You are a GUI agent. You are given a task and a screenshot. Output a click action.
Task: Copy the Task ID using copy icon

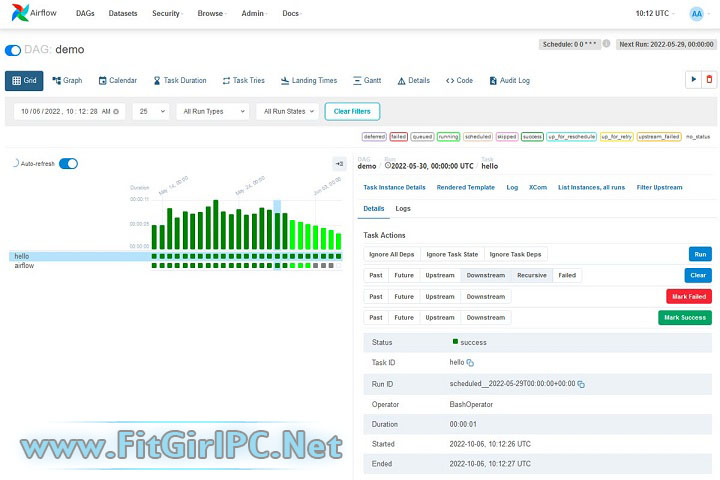pyautogui.click(x=470, y=363)
